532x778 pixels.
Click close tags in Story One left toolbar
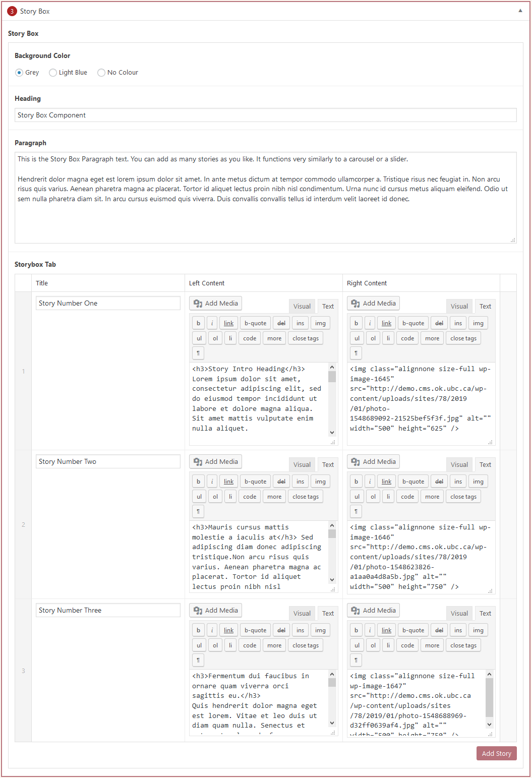click(306, 338)
